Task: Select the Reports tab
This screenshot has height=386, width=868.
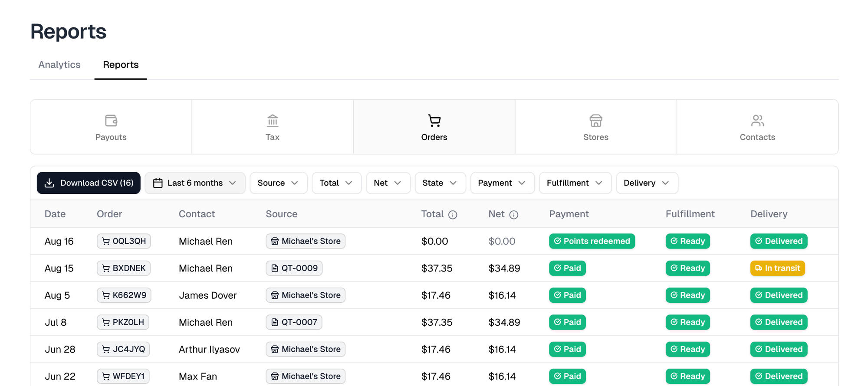Action: [x=121, y=65]
